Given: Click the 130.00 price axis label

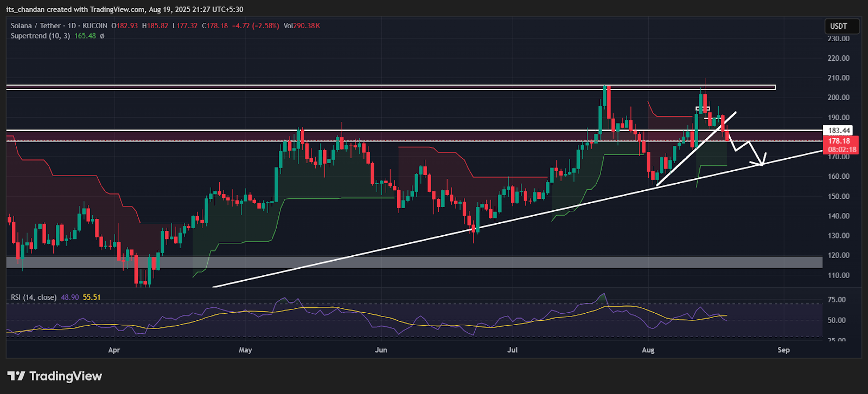Looking at the screenshot, I should point(839,236).
